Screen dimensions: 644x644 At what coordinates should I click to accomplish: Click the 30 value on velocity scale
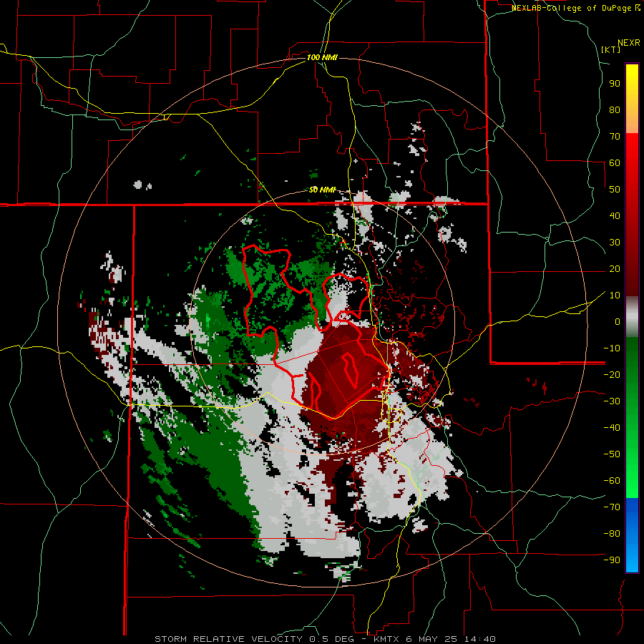(615, 243)
